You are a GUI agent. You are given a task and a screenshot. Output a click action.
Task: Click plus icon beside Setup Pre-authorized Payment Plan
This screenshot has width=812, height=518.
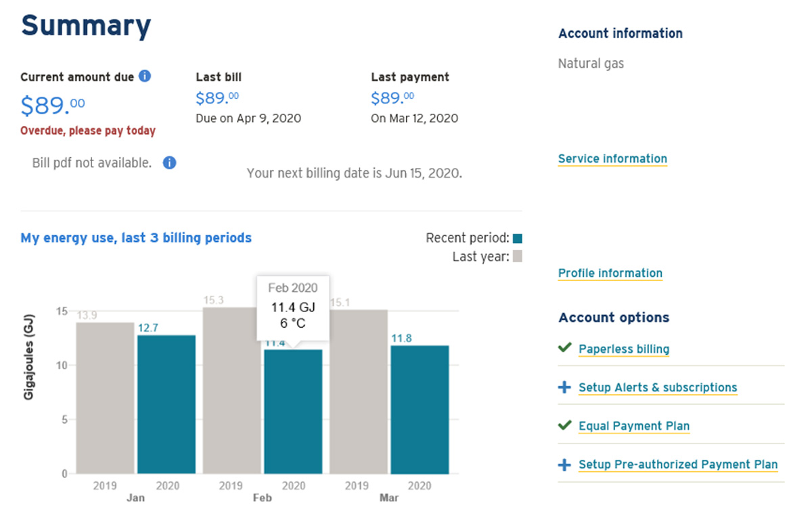(x=564, y=465)
